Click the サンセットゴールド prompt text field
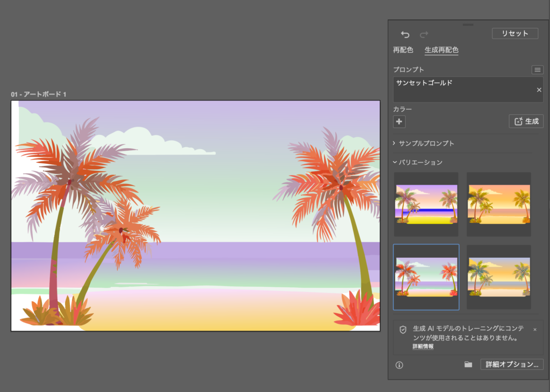The height and width of the screenshot is (392, 550). 462,89
